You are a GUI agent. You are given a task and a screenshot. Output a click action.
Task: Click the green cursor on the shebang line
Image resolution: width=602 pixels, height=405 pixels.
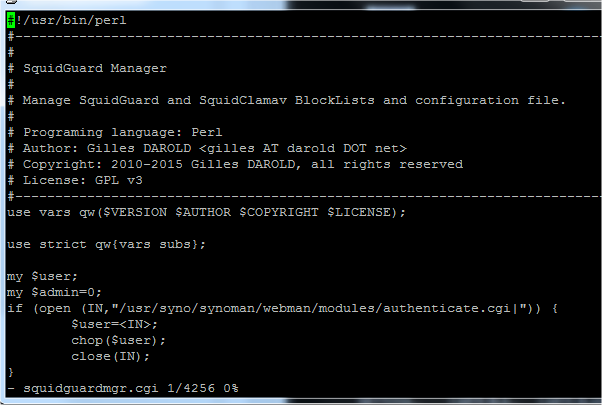click(11, 20)
